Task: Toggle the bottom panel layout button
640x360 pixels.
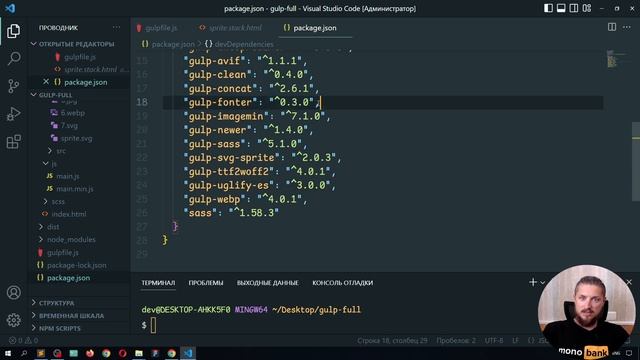Action: (561, 8)
